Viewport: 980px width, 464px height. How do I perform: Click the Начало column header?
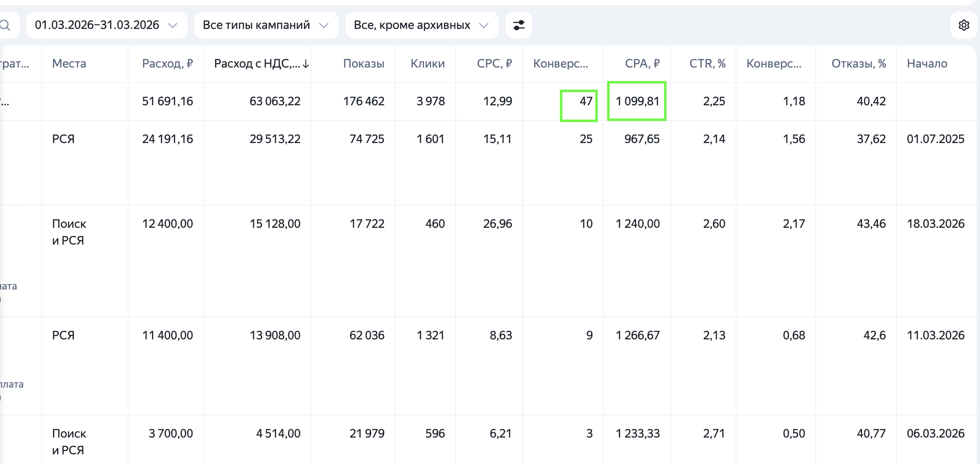[x=927, y=63]
